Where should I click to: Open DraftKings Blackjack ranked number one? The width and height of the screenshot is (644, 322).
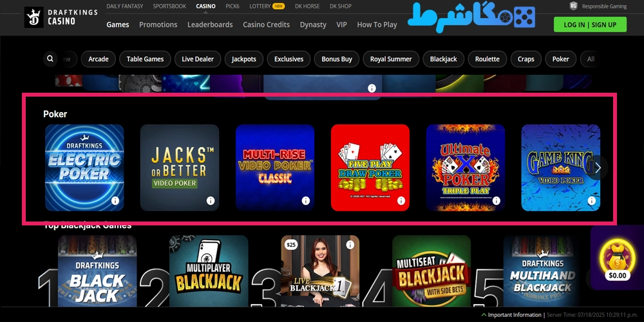97,271
